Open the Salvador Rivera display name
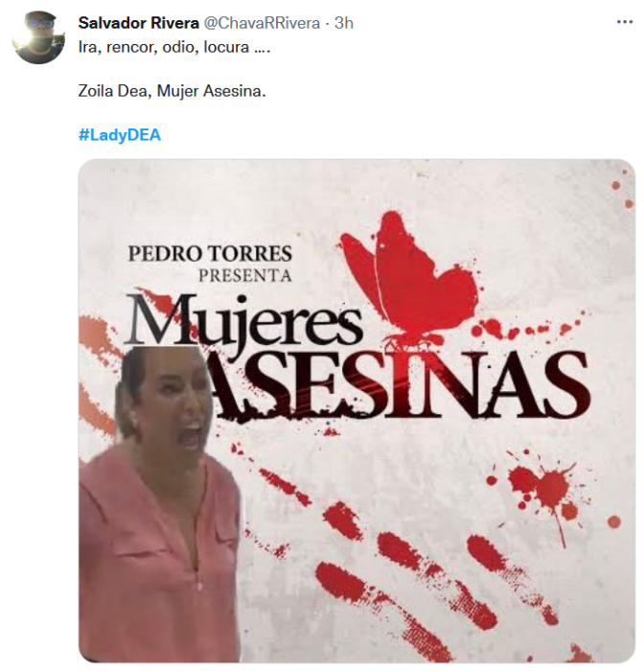The height and width of the screenshot is (671, 644). 138,23
